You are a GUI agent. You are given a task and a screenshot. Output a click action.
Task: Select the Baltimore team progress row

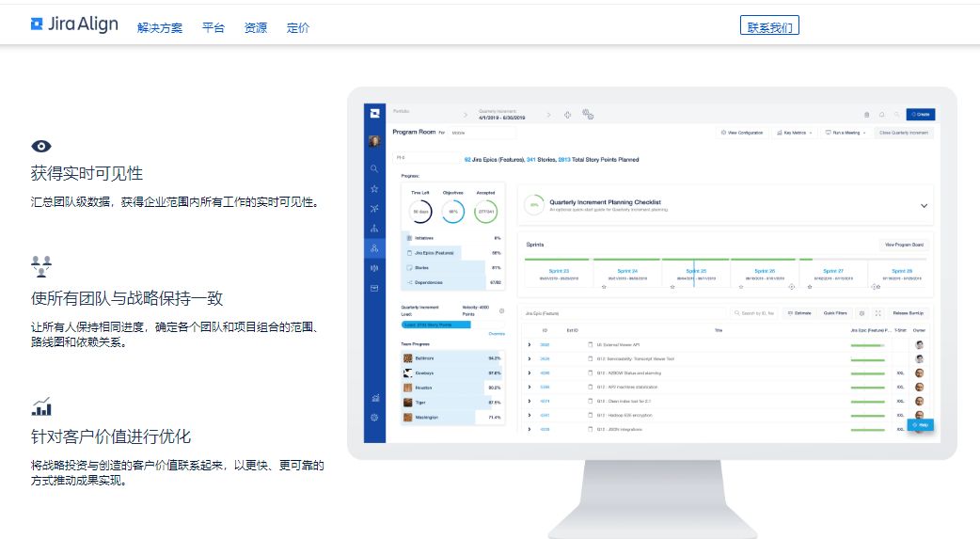pyautogui.click(x=451, y=358)
